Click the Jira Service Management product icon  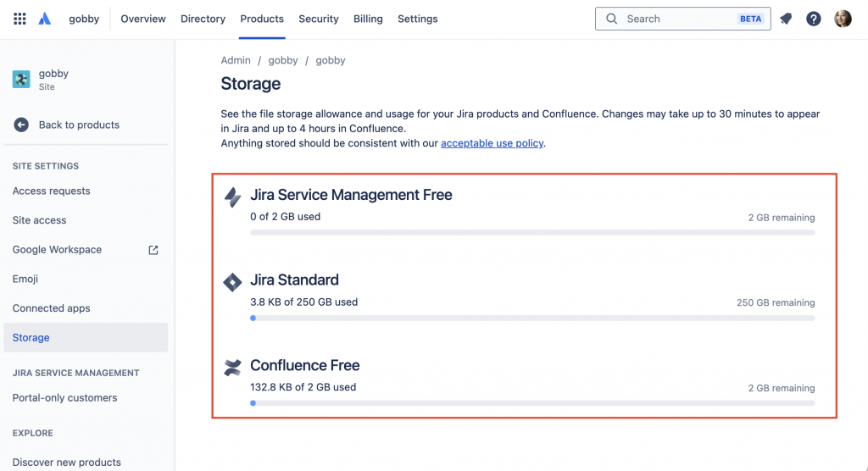pos(232,197)
